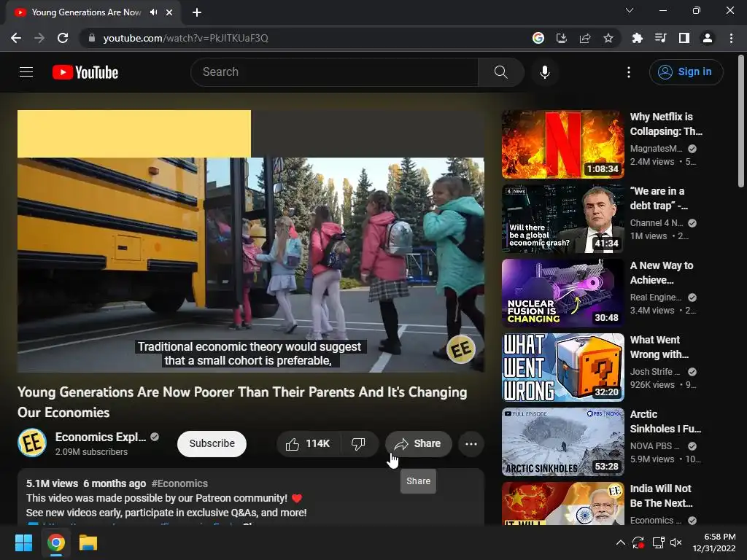The height and width of the screenshot is (560, 747).
Task: Click 'A New Way to Achieve...' title
Action: pyautogui.click(x=662, y=273)
